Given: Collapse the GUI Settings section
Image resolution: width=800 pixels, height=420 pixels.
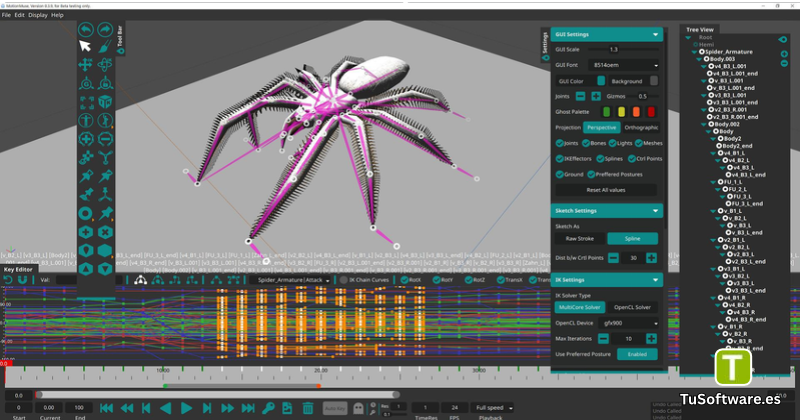Looking at the screenshot, I should [656, 35].
